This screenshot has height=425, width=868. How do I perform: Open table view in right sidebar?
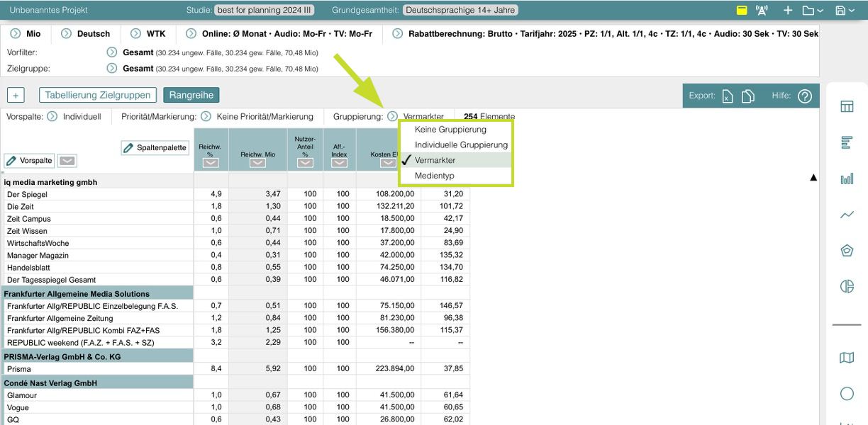point(847,106)
